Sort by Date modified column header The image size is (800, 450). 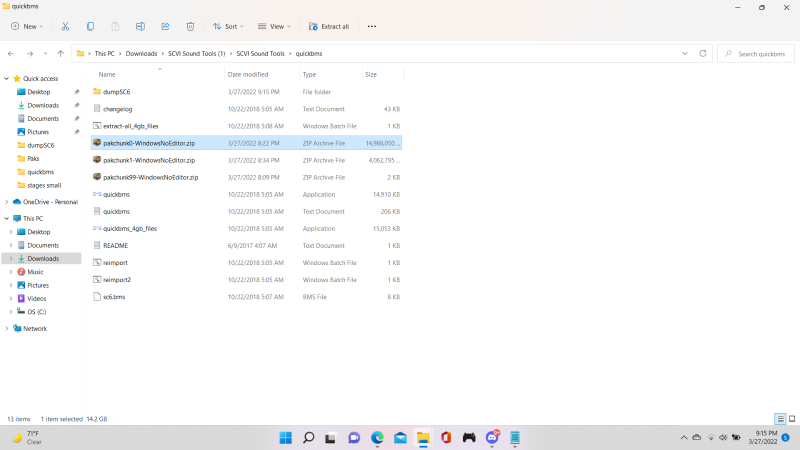(248, 74)
